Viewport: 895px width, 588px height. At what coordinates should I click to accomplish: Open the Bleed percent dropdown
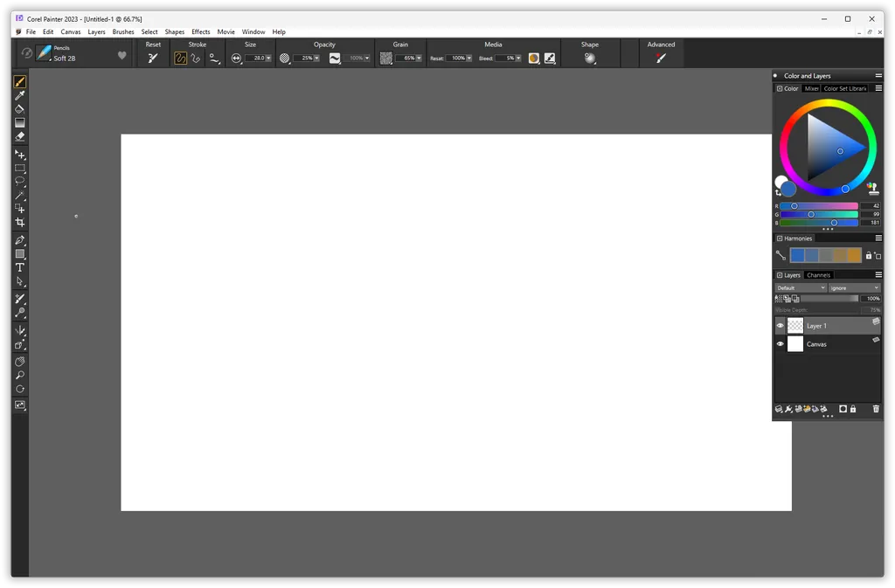[517, 59]
